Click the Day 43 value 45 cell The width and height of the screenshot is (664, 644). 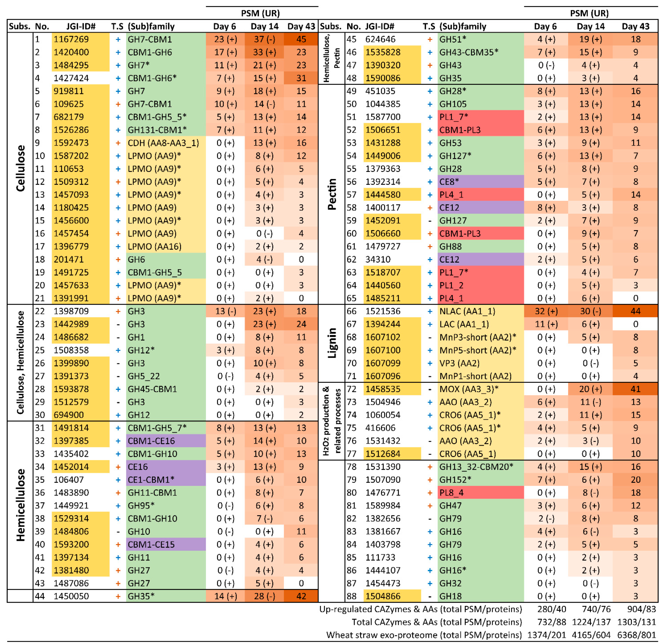(301, 39)
